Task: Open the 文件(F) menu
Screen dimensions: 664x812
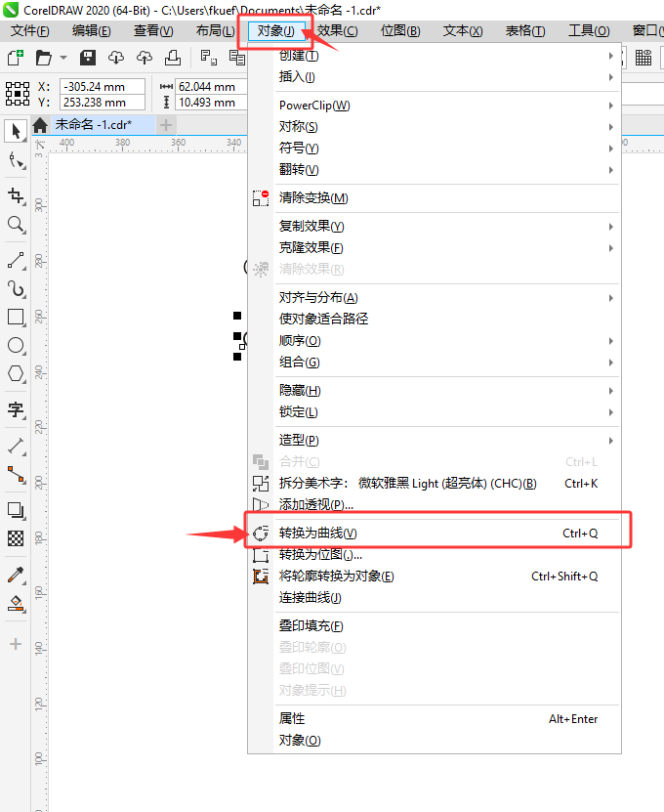Action: (30, 31)
